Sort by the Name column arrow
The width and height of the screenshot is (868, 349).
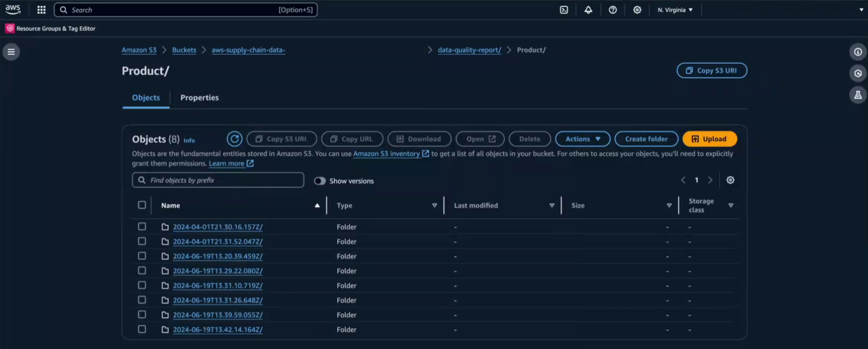(317, 205)
